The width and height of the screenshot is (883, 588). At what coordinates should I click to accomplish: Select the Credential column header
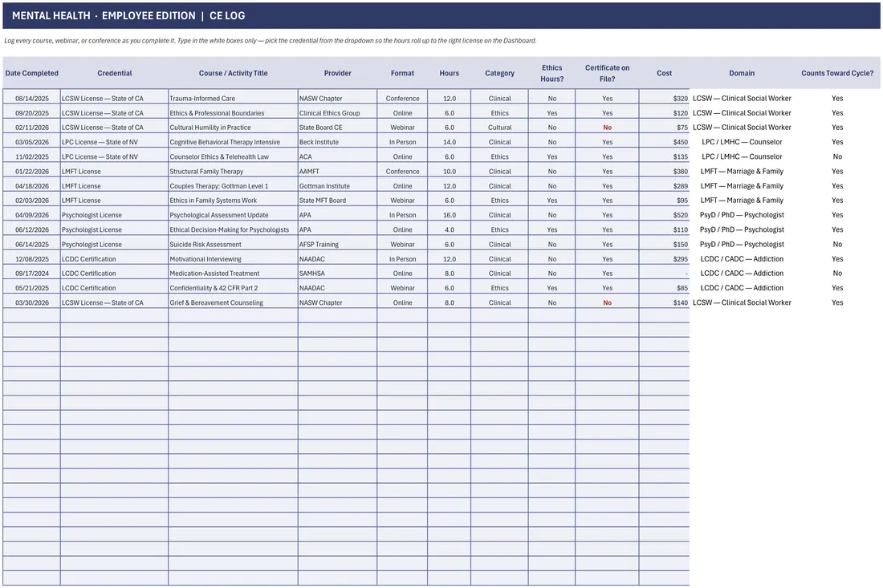click(114, 73)
